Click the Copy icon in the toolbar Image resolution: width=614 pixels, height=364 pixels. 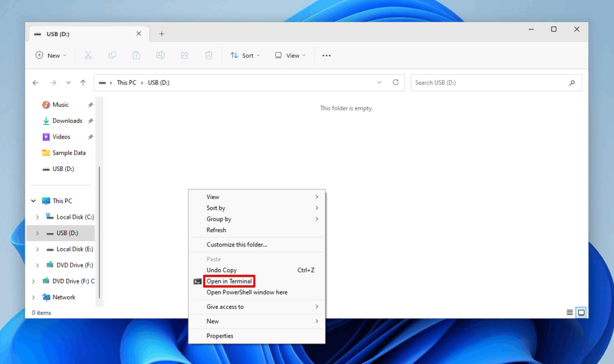click(x=112, y=55)
